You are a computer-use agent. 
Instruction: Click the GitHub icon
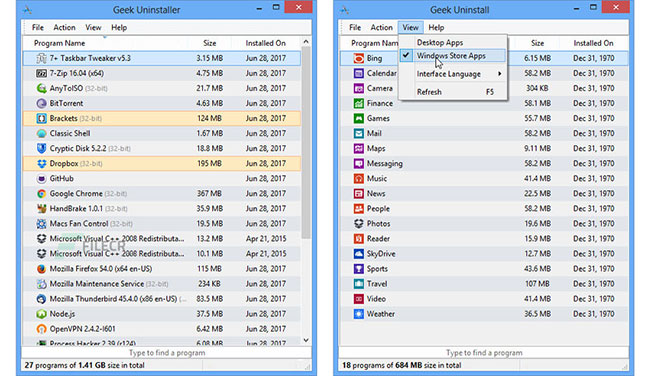pos(41,179)
